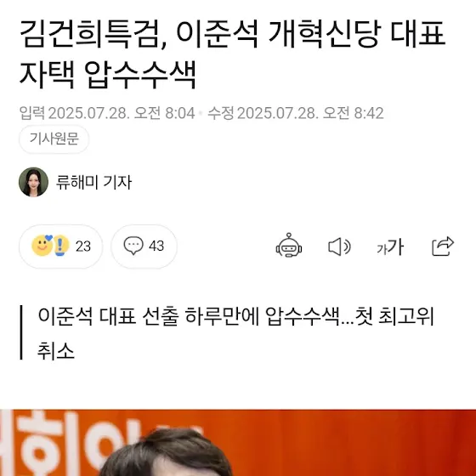This screenshot has height=476, width=476.
Task: Open reactions count 23 pill
Action: (60, 246)
